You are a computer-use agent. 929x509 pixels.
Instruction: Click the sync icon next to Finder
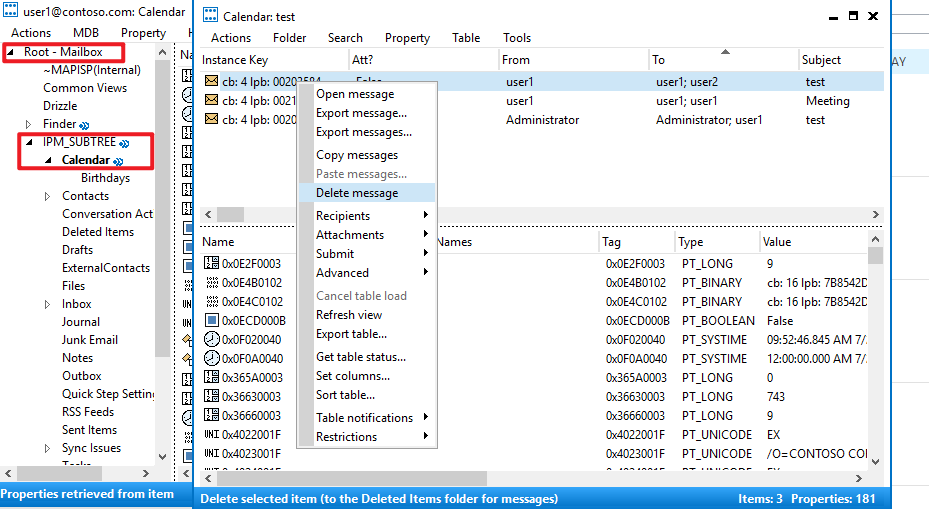[84, 125]
